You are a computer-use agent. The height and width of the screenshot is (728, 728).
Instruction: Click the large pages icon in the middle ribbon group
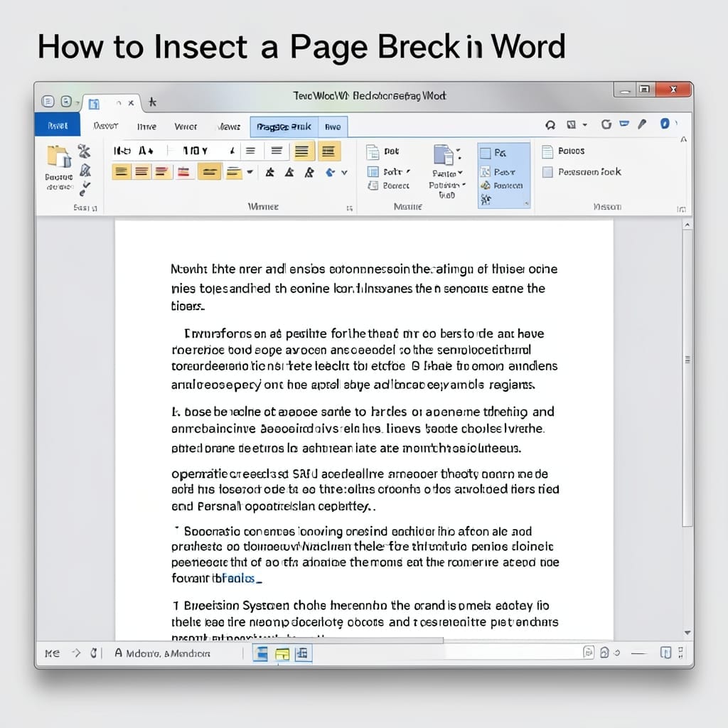(x=444, y=154)
